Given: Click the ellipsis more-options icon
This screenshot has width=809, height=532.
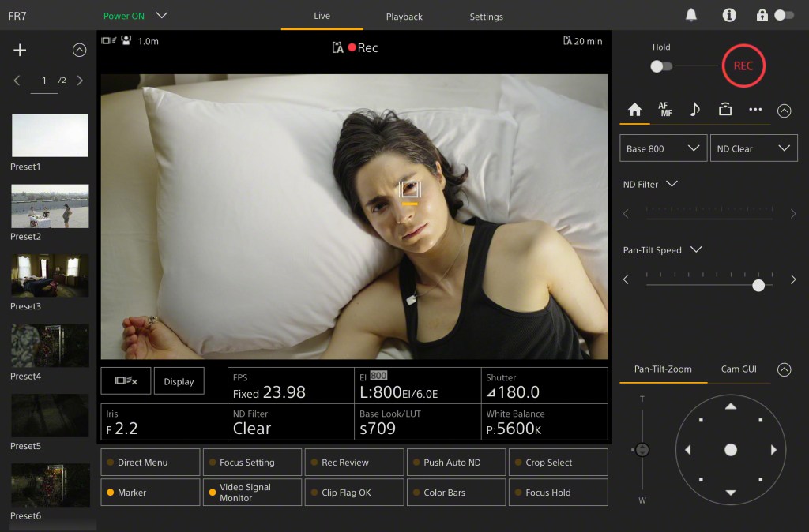Looking at the screenshot, I should [x=754, y=109].
